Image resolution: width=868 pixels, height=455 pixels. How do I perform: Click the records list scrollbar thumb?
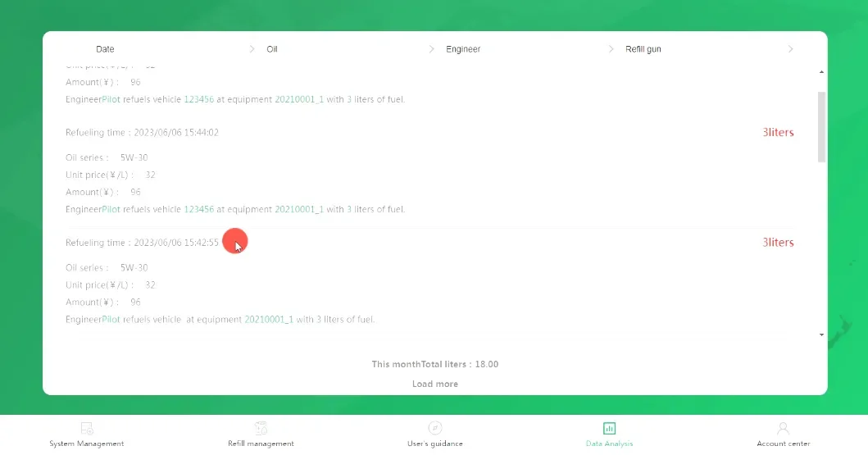pyautogui.click(x=821, y=126)
